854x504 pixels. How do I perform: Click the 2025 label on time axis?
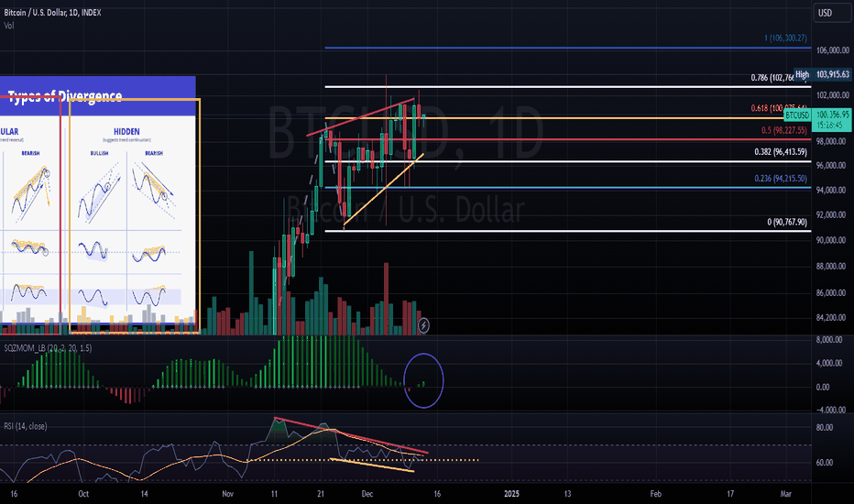(511, 494)
